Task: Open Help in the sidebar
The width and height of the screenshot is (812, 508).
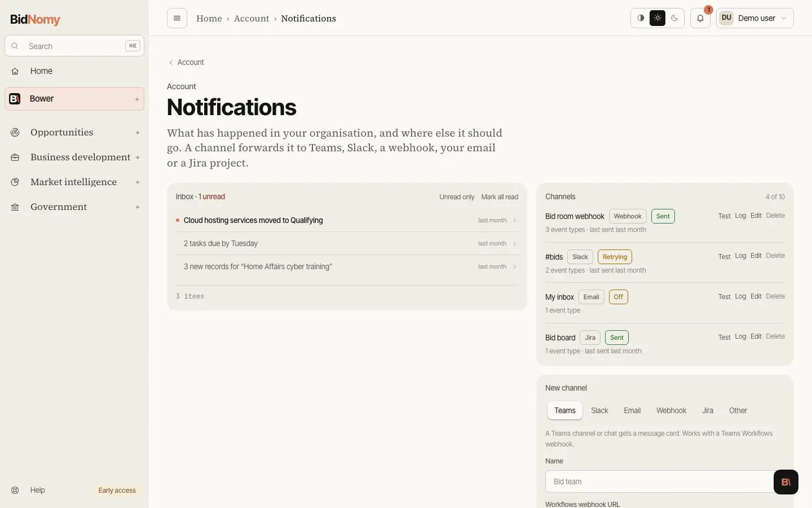Action: click(x=38, y=490)
